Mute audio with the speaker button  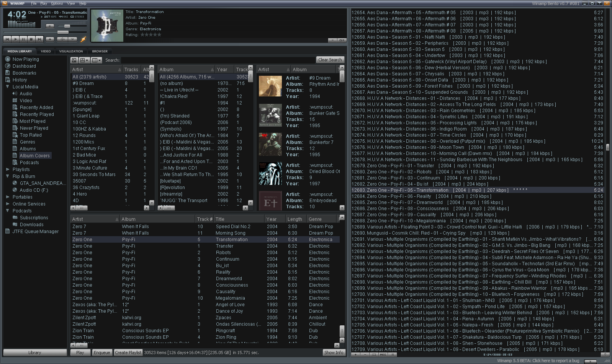click(50, 26)
